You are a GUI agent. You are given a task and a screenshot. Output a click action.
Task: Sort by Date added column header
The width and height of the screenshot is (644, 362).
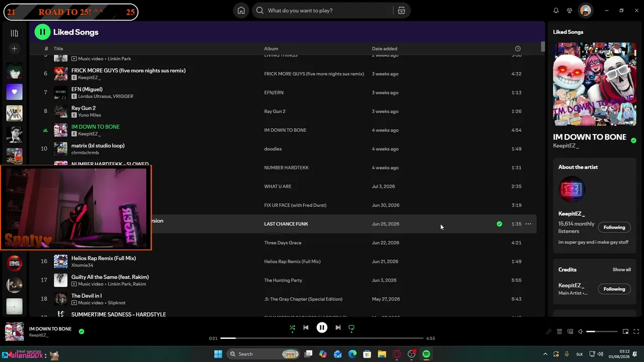click(x=384, y=49)
